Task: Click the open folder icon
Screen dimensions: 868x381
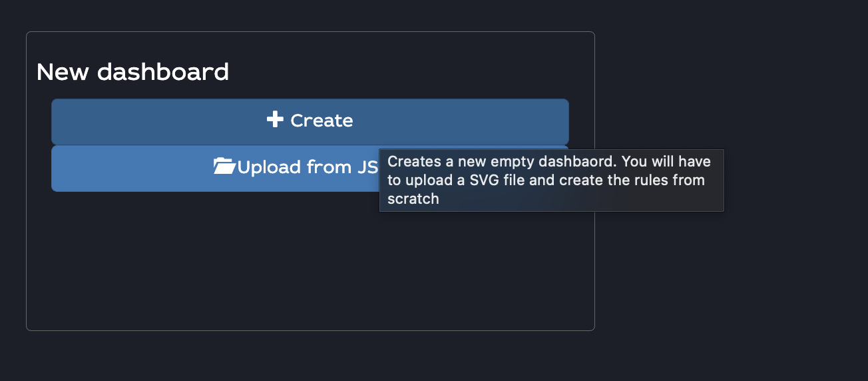Action: pyautogui.click(x=224, y=166)
